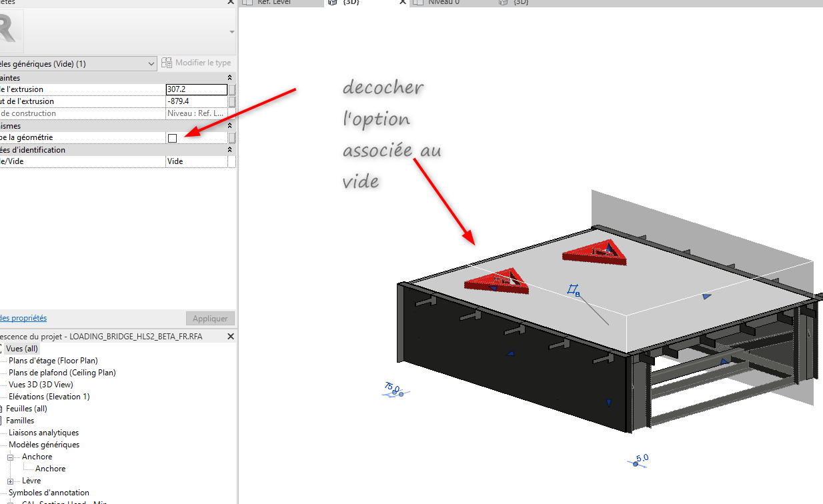This screenshot has height=504, width=823.
Task: Expand the Lèvre tree node
Action: tap(11, 481)
